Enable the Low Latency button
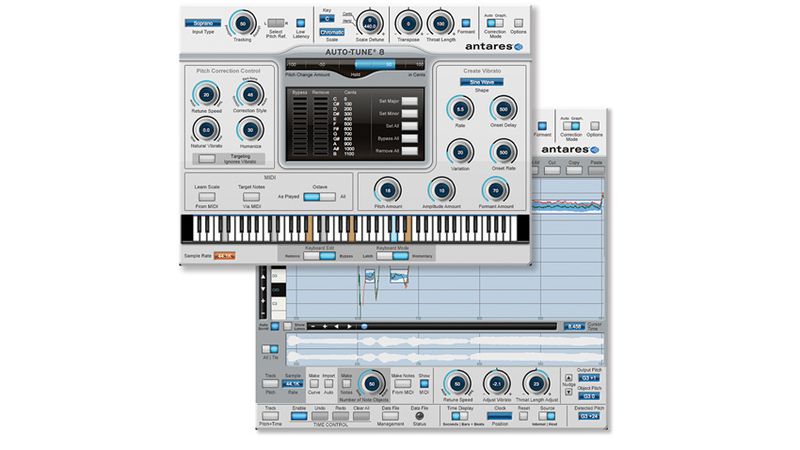Screen dimensions: 800x450 pos(301,23)
